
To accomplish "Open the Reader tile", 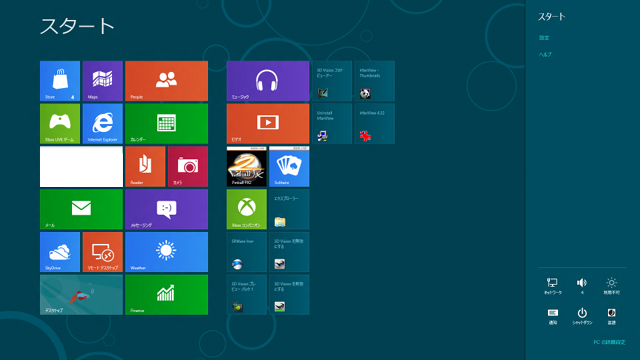I will coord(145,167).
